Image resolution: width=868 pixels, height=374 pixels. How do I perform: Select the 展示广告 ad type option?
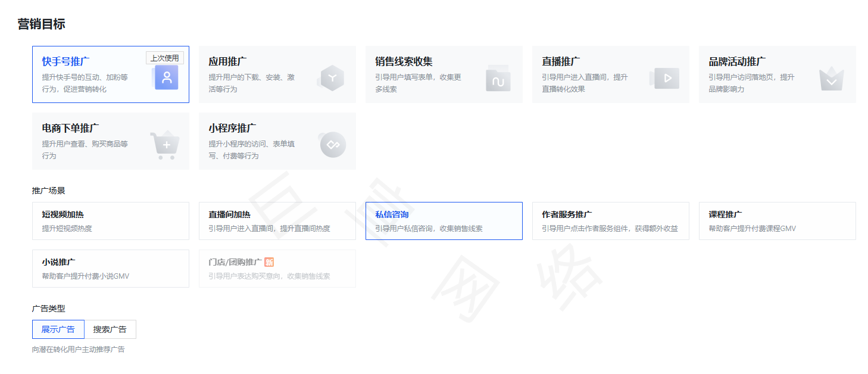coord(58,329)
